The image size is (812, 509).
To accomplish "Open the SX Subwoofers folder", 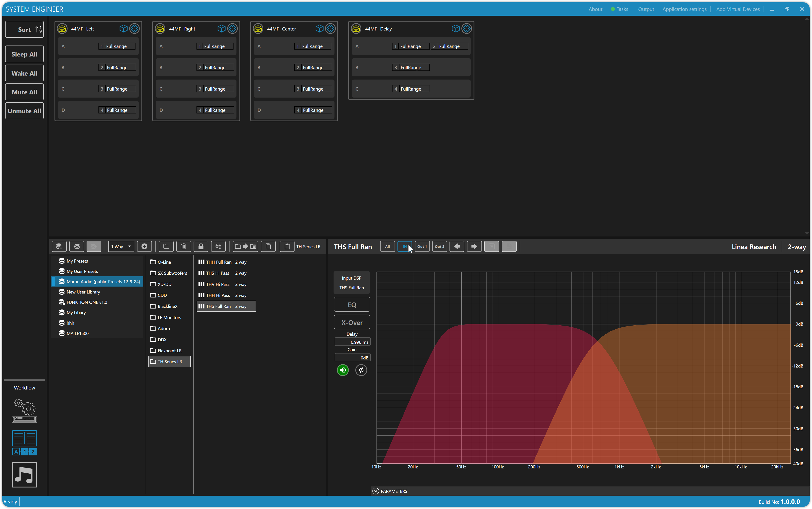I will pyautogui.click(x=169, y=273).
